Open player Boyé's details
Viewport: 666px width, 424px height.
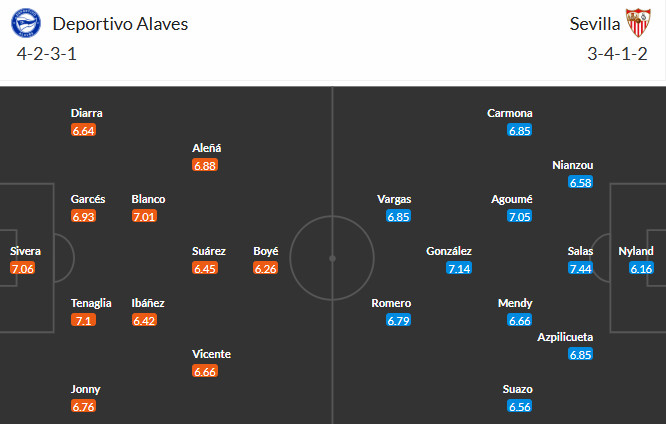pyautogui.click(x=266, y=251)
